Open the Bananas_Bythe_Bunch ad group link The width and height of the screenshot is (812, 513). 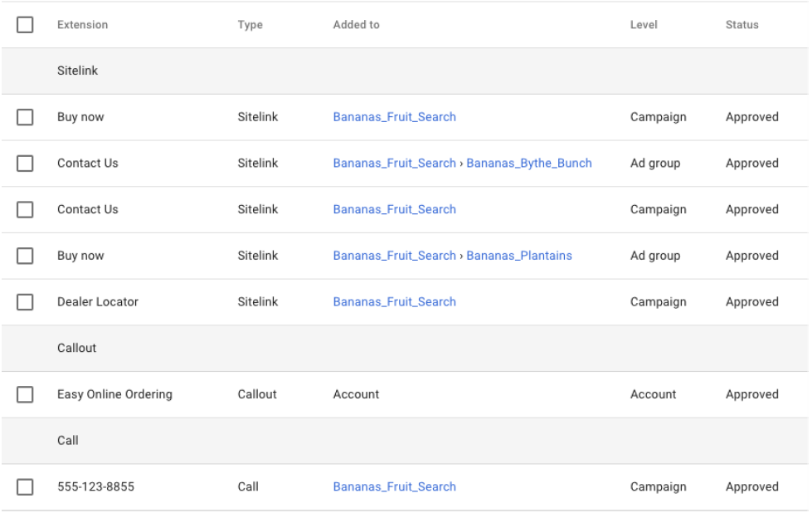click(x=528, y=164)
